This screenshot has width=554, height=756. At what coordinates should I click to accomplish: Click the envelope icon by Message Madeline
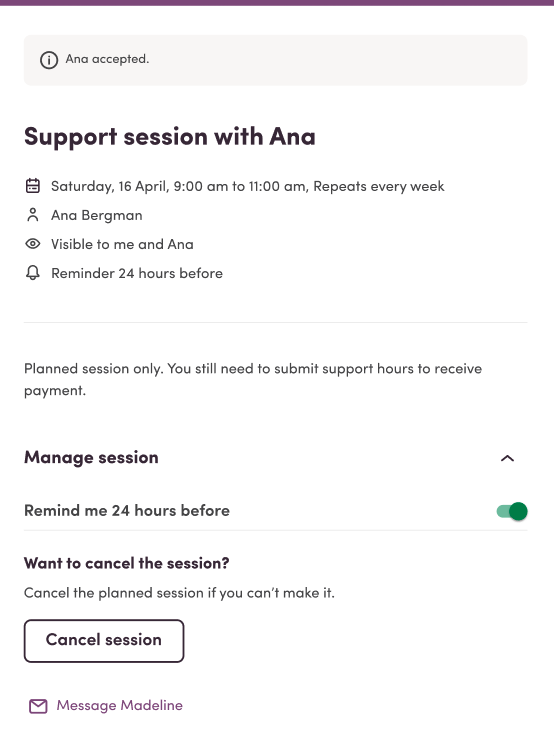pos(38,706)
